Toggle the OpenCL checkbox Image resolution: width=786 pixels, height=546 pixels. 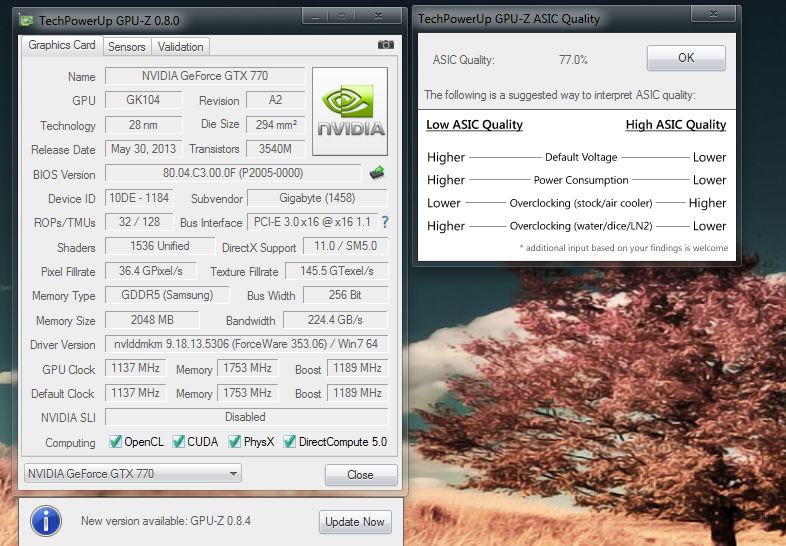(115, 442)
